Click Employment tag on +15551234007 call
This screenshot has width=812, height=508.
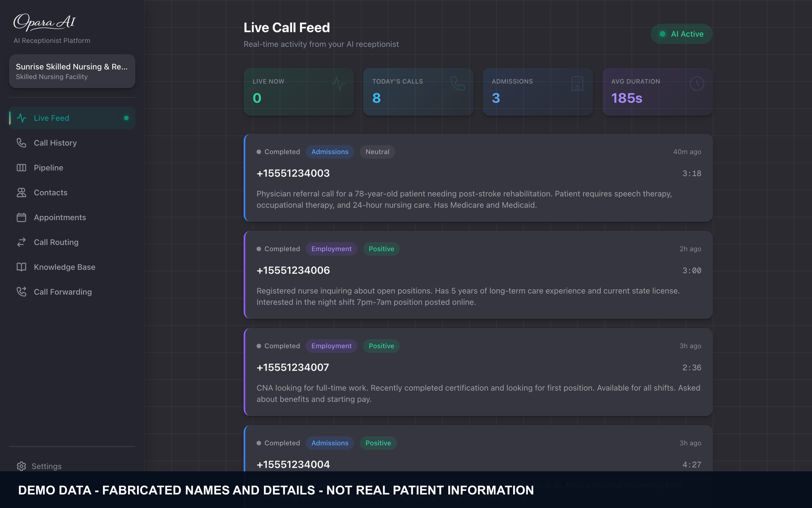[x=332, y=346]
